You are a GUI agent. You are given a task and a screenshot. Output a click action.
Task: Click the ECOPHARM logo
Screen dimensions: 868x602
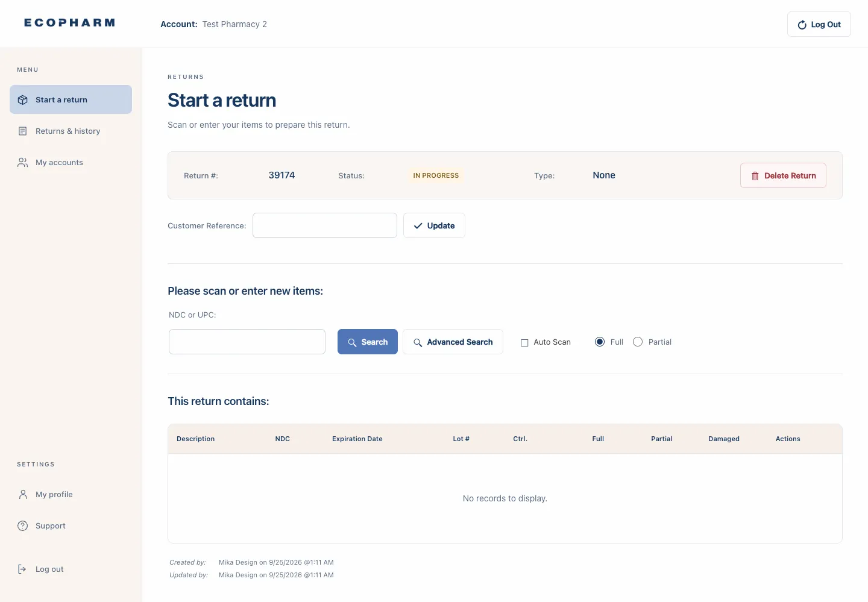point(69,23)
